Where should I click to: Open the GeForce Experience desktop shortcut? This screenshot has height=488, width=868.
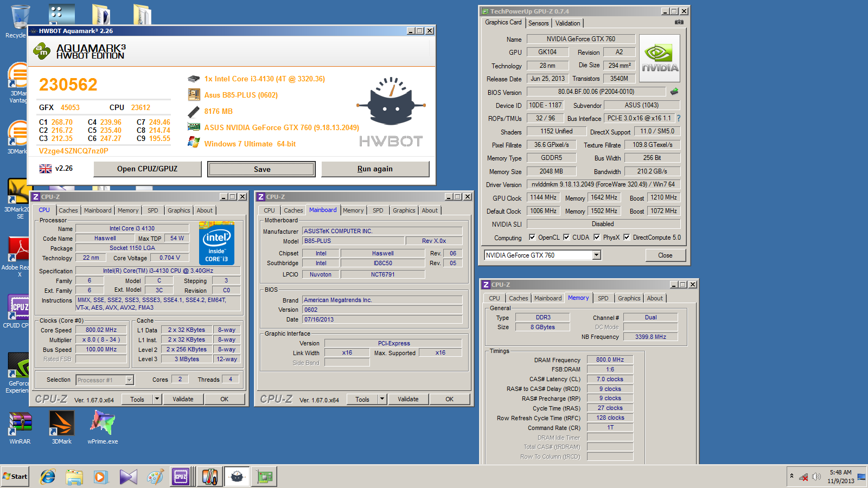click(18, 373)
